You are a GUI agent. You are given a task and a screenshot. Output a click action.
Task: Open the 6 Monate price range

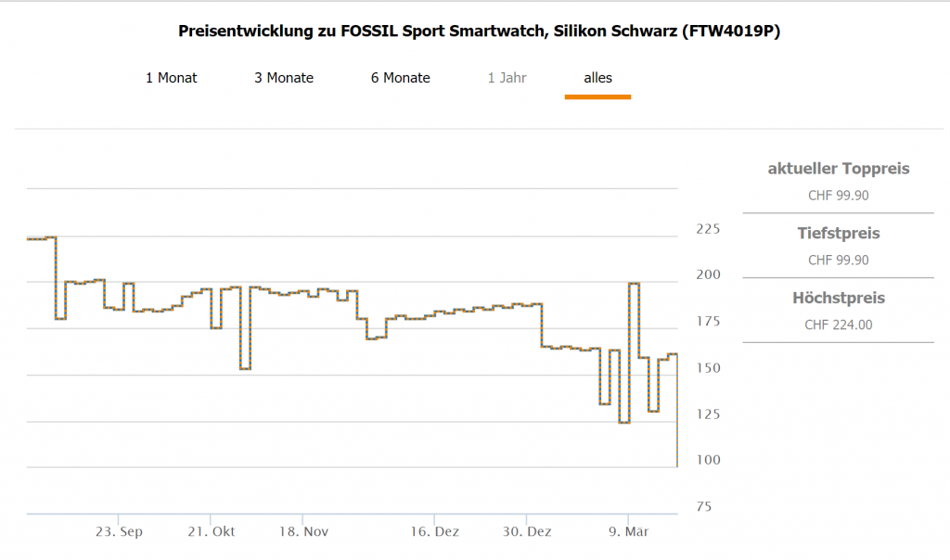401,78
